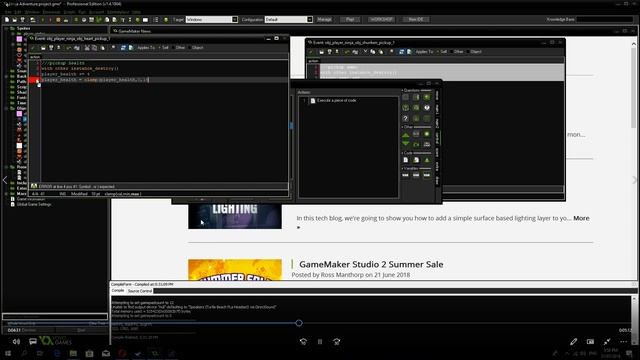
Task: Open the More link on lighting article
Action: click(581, 218)
